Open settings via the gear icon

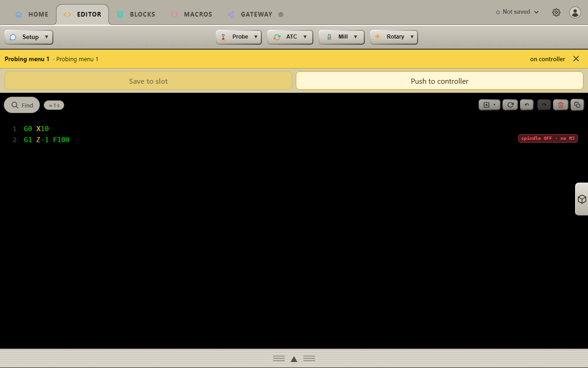(x=556, y=12)
